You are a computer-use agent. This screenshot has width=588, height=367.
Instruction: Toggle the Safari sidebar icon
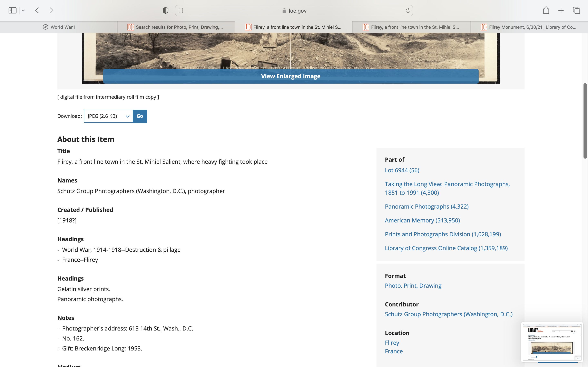point(12,10)
